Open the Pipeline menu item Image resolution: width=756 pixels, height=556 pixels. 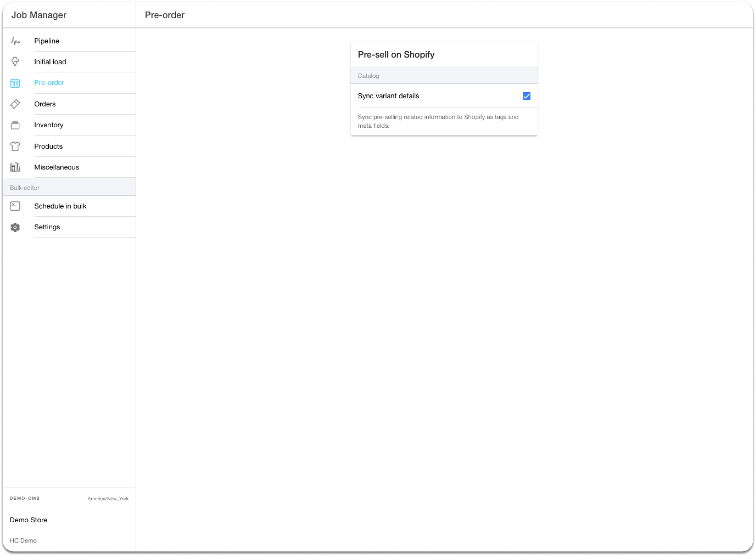click(47, 41)
